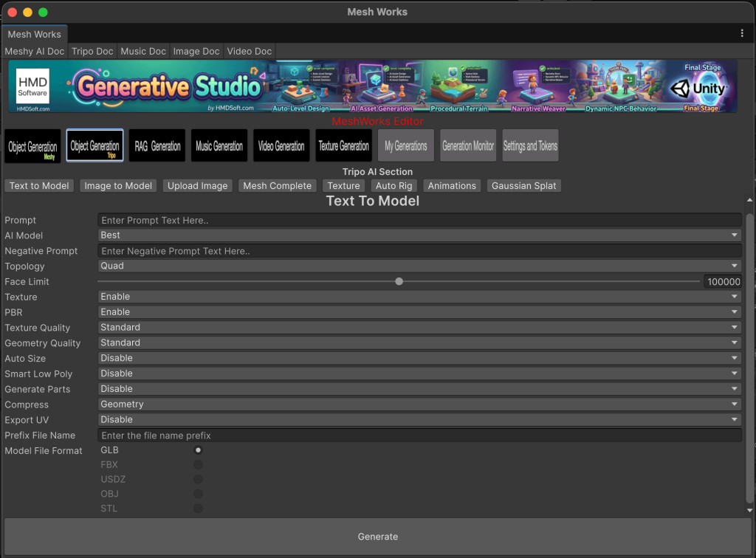Viewport: 756px width, 558px height.
Task: Click the Text to Model button
Action: click(x=39, y=186)
